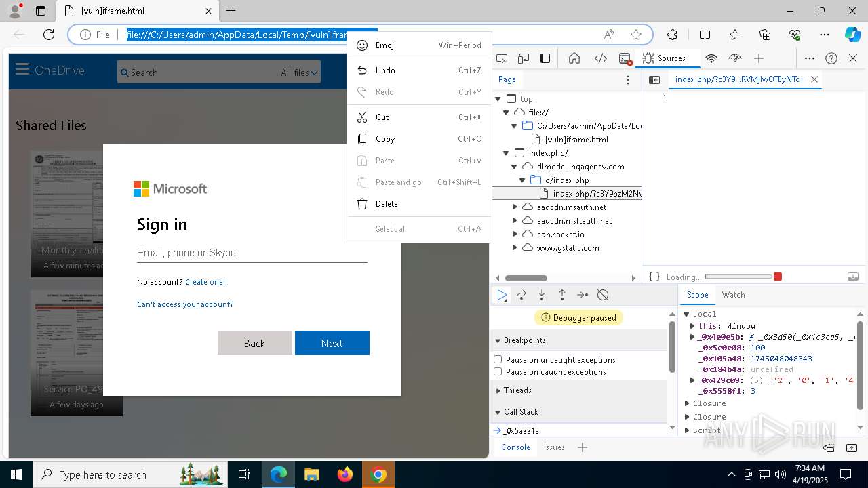This screenshot has height=488, width=868.
Task: Open Page navigator more options menu
Action: 628,79
